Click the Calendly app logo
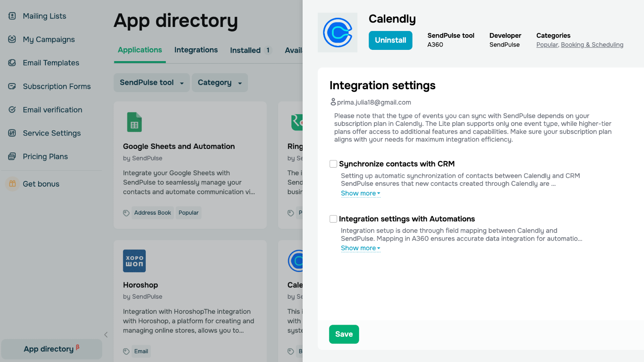644x362 pixels. [337, 32]
